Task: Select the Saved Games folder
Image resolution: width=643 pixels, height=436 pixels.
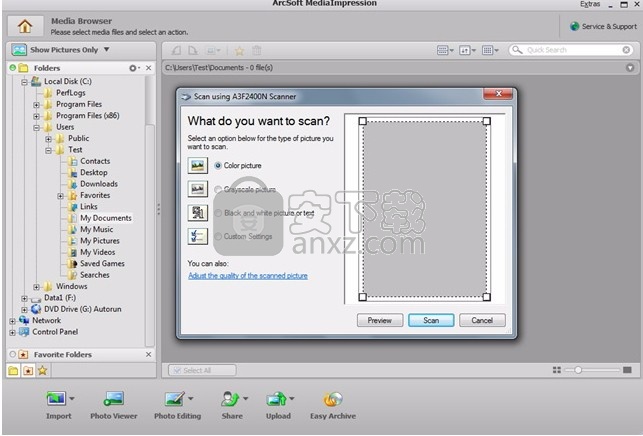Action: point(102,264)
